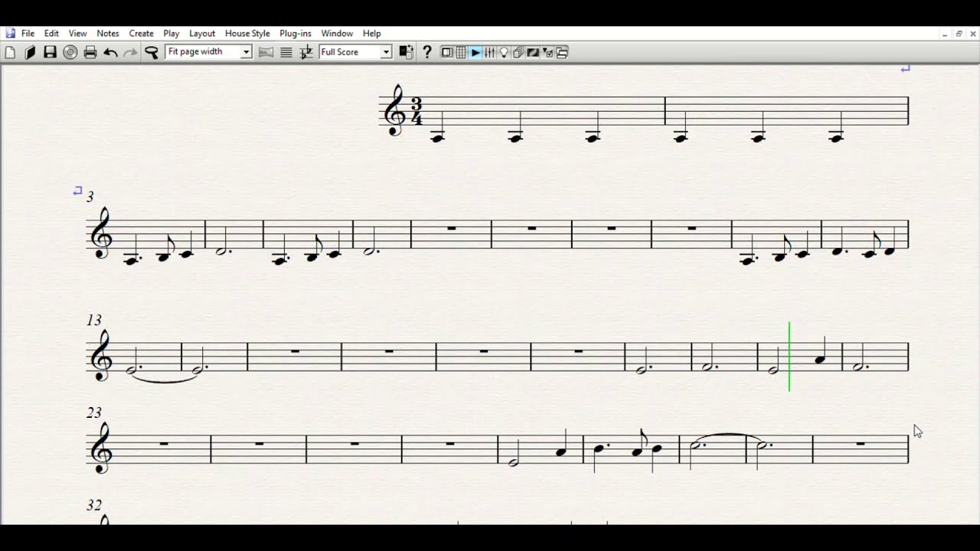Select the system break marker at top right
The image size is (980, 551).
click(x=905, y=69)
